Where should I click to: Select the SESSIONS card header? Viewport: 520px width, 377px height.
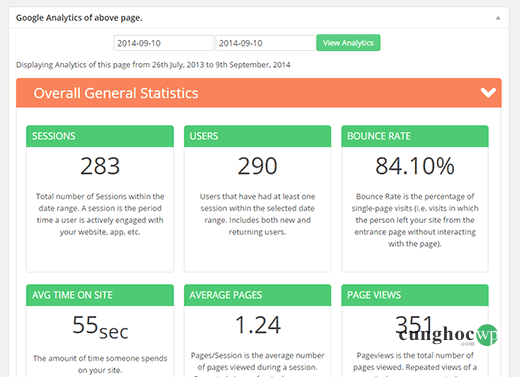(100, 136)
